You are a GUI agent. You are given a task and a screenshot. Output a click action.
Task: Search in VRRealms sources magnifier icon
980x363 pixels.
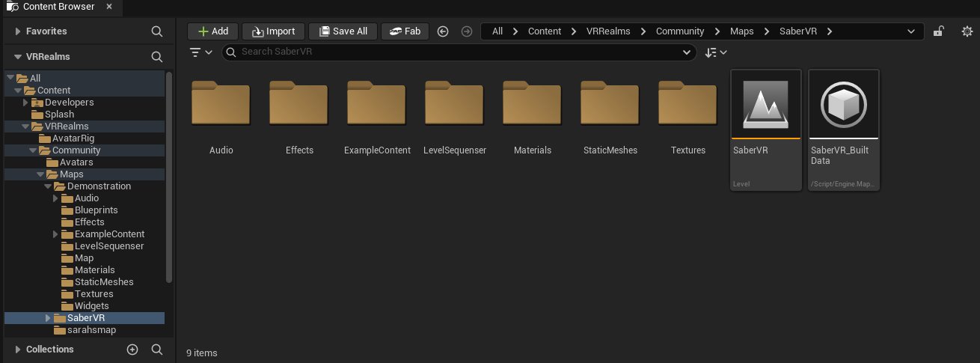pos(156,56)
